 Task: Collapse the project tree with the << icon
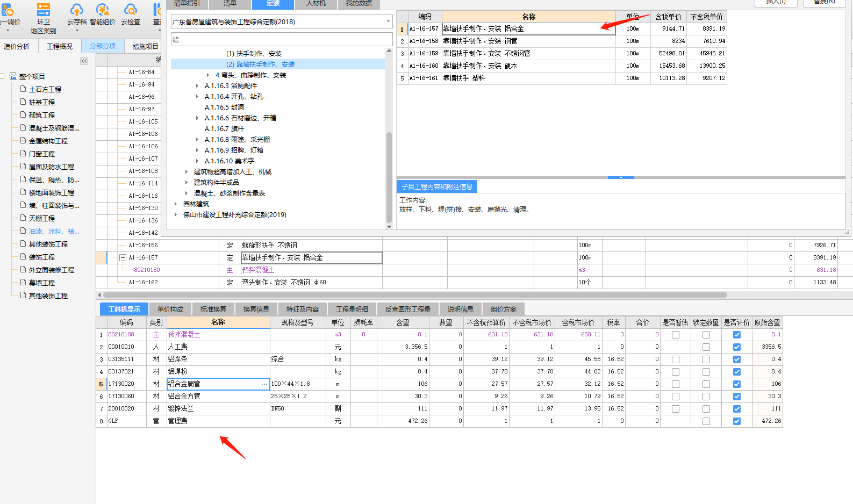[x=84, y=61]
